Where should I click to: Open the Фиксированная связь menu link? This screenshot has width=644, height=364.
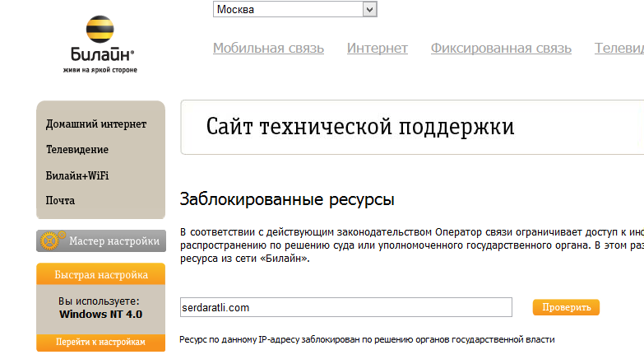(501, 48)
